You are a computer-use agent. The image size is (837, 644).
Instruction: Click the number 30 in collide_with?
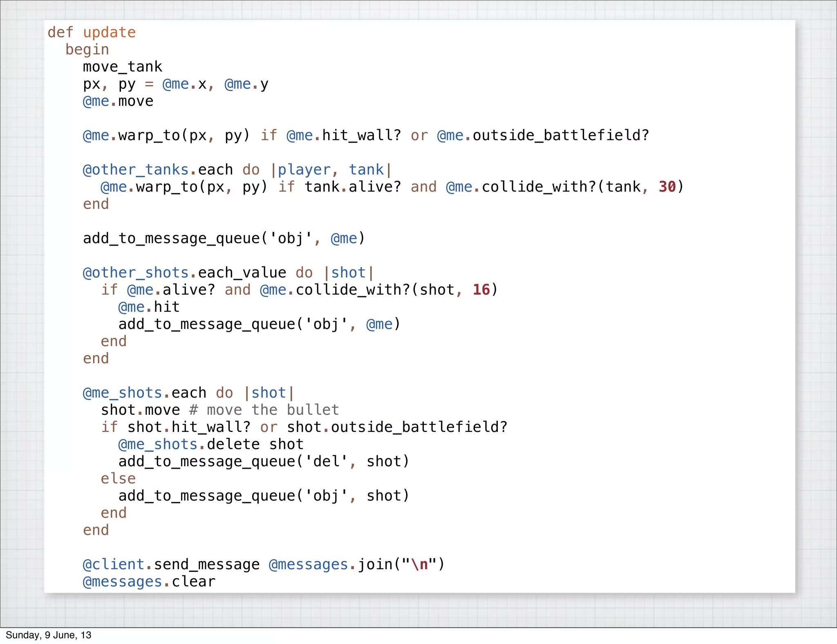(667, 187)
